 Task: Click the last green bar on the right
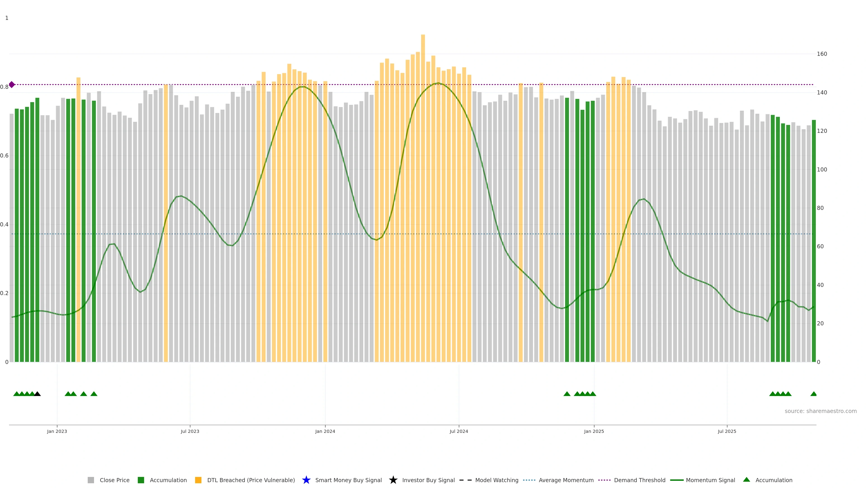point(814,236)
